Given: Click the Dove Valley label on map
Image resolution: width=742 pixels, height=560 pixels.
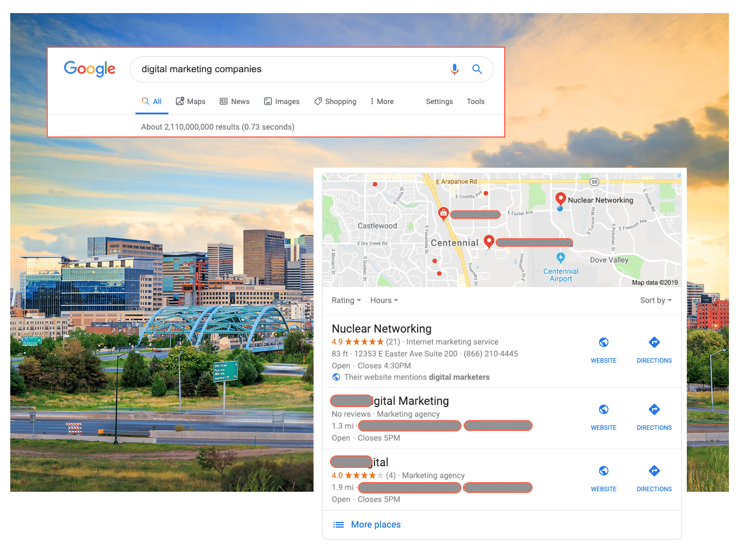Looking at the screenshot, I should (x=609, y=260).
